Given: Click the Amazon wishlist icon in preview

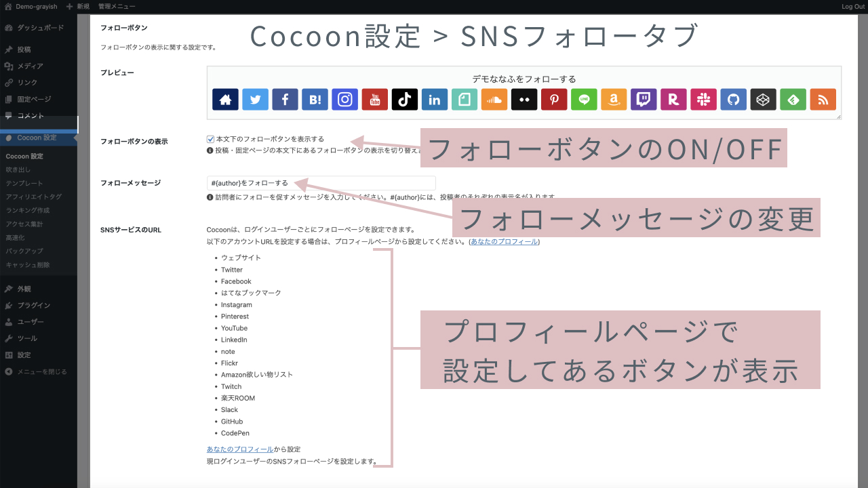Looking at the screenshot, I should 614,100.
